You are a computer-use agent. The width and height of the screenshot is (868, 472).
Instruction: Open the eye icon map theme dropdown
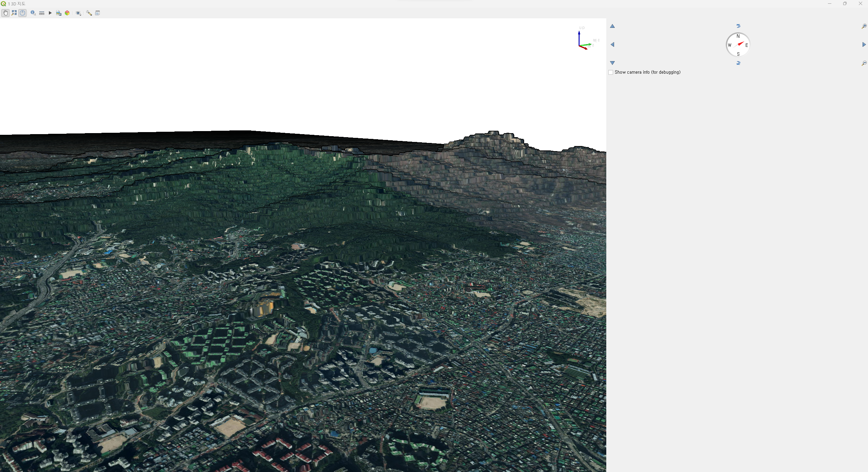pos(78,13)
